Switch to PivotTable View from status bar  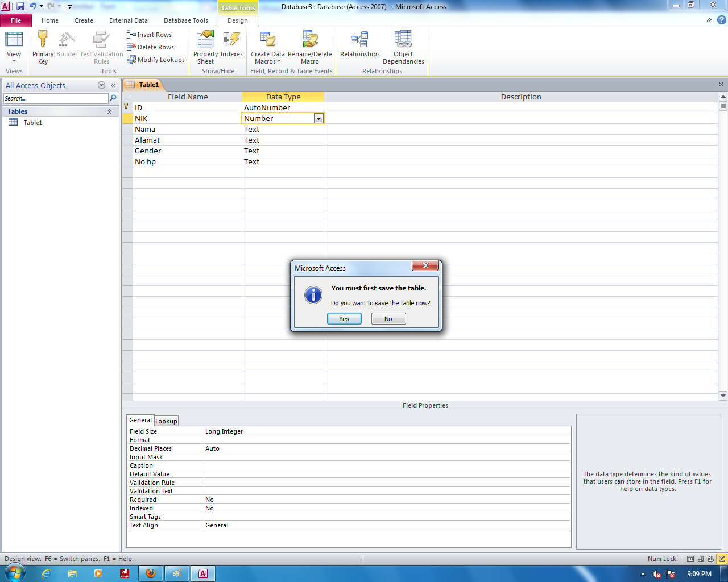click(701, 559)
